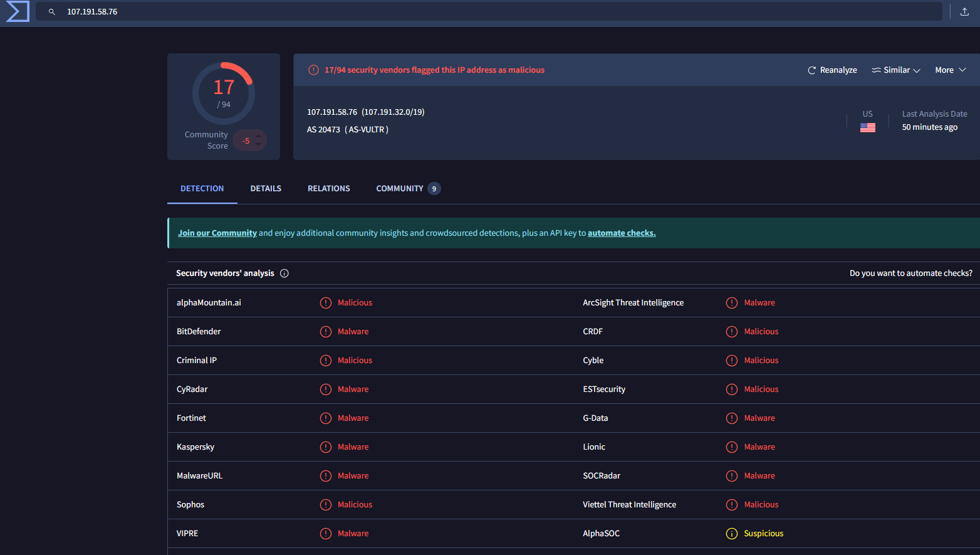Click the search field containing 107.191.58.76
The height and width of the screenshot is (555, 980).
(x=489, y=11)
